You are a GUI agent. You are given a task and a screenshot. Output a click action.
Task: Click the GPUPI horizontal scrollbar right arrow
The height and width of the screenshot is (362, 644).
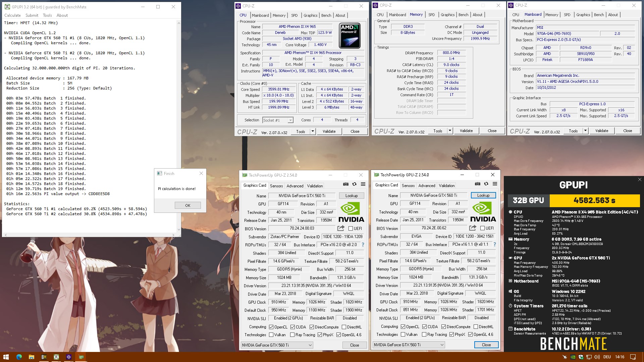point(174,235)
